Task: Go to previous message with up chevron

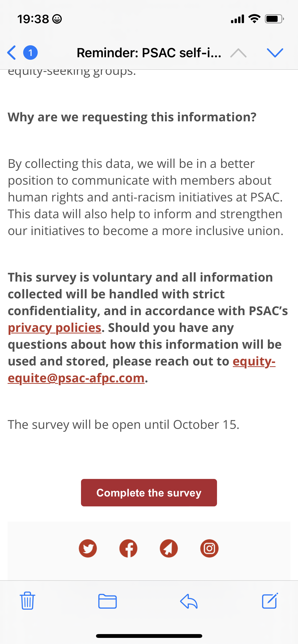Action: click(x=238, y=53)
